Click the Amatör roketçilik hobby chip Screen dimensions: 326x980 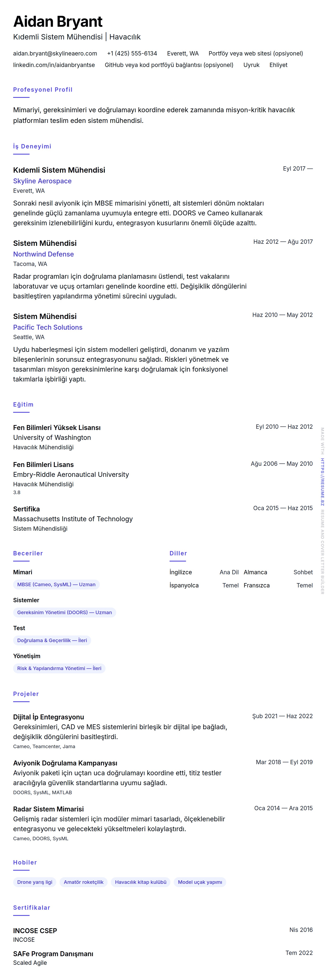[84, 882]
